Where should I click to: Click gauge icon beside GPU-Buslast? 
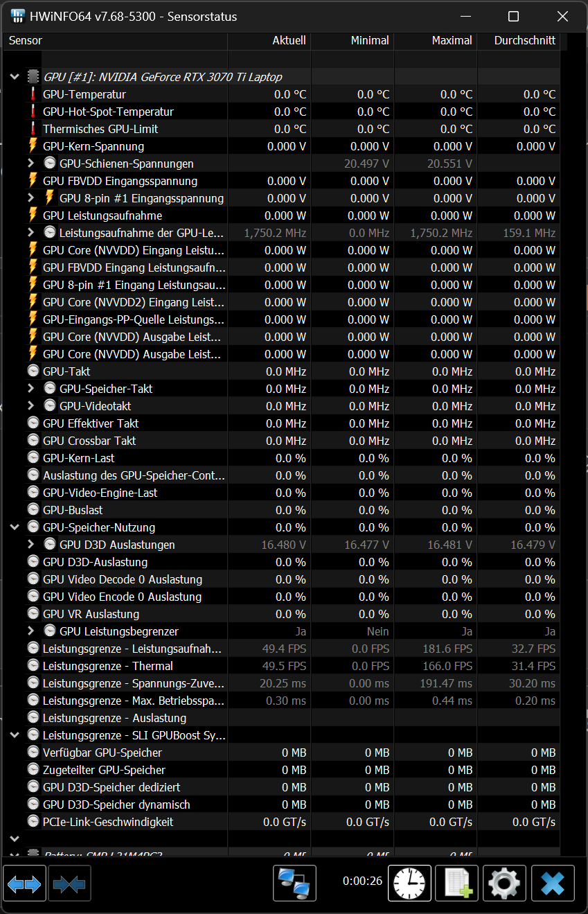click(x=33, y=510)
